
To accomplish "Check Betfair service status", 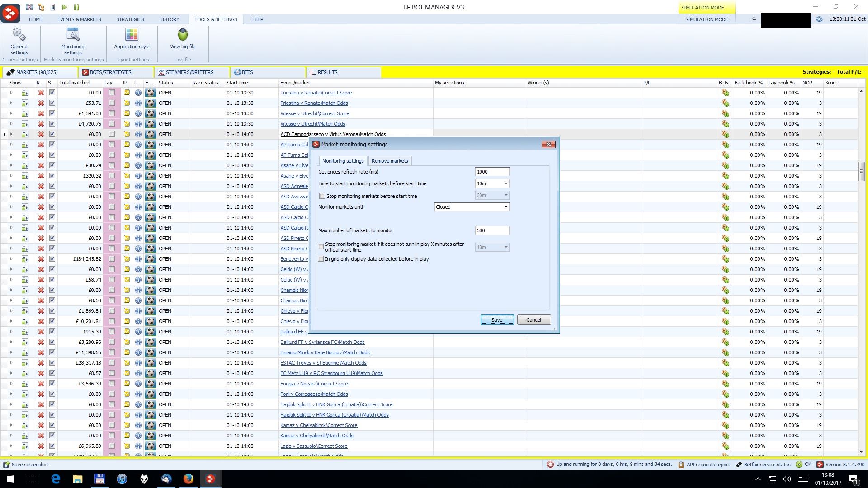I will pyautogui.click(x=763, y=465).
